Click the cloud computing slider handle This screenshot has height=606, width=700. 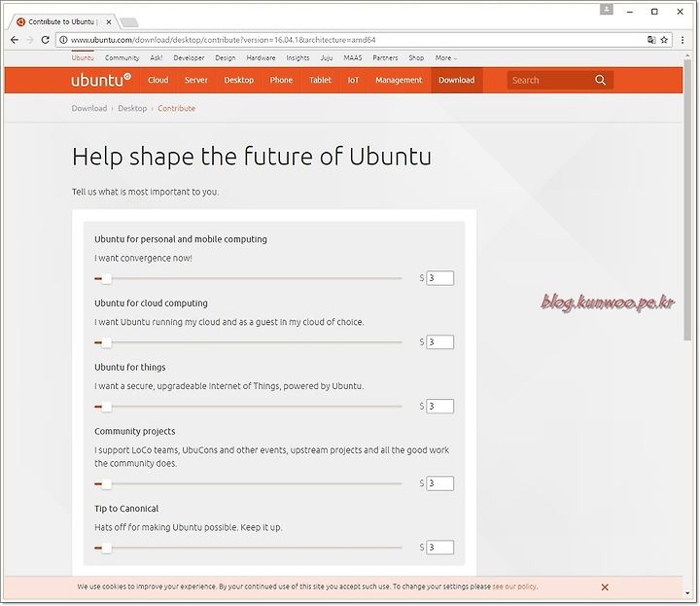coord(106,342)
